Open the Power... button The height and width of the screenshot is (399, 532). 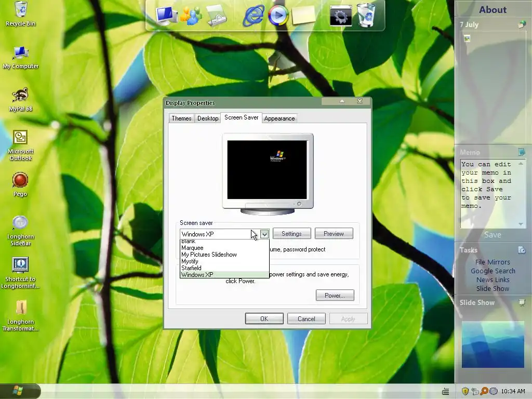coord(335,296)
